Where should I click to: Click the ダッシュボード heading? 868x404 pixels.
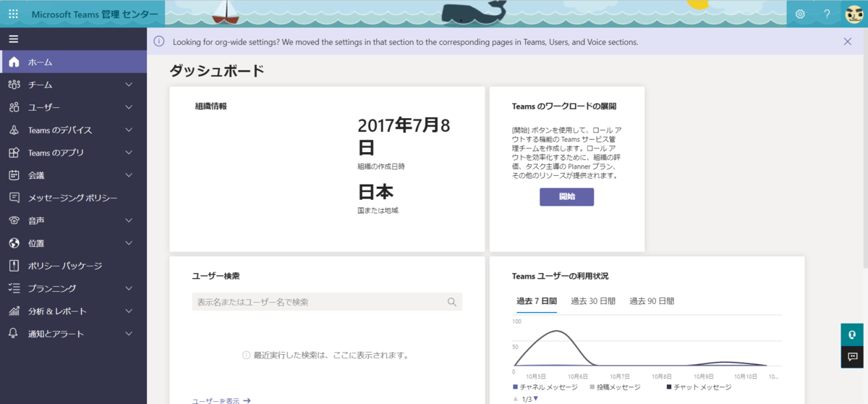217,71
